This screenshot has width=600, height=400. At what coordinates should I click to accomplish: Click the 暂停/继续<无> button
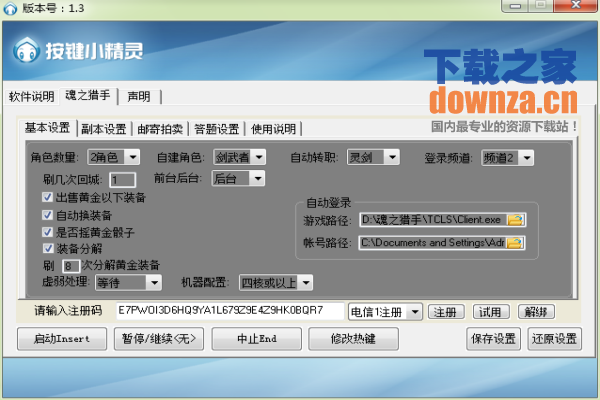(159, 339)
